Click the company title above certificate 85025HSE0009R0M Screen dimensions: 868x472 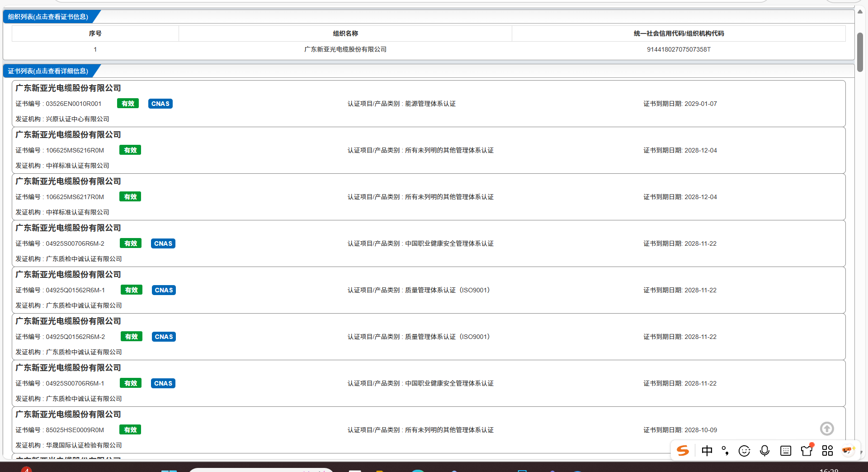(68, 415)
